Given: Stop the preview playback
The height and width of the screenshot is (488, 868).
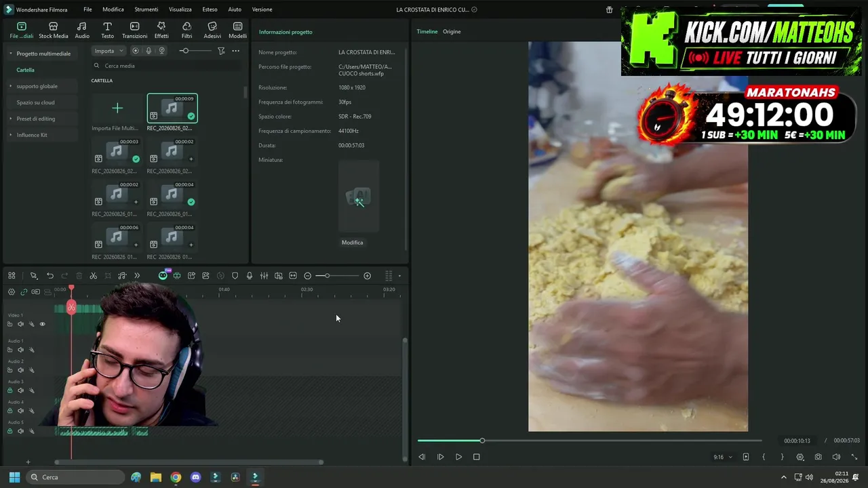Looking at the screenshot, I should coord(476,457).
